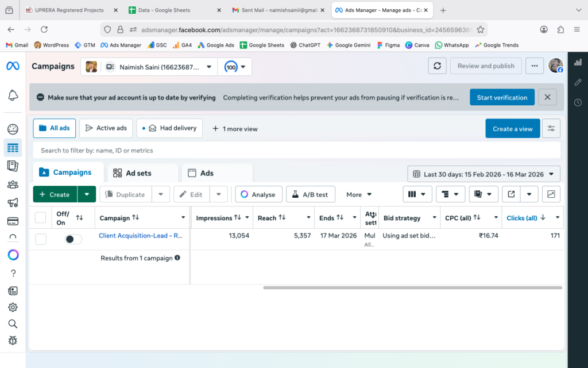Tick the checkbox for Client Acquisition-Lead row

[x=41, y=239]
